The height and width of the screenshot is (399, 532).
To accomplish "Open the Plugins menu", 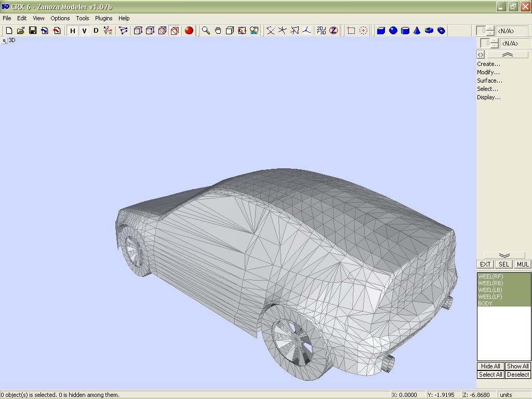I will point(103,18).
